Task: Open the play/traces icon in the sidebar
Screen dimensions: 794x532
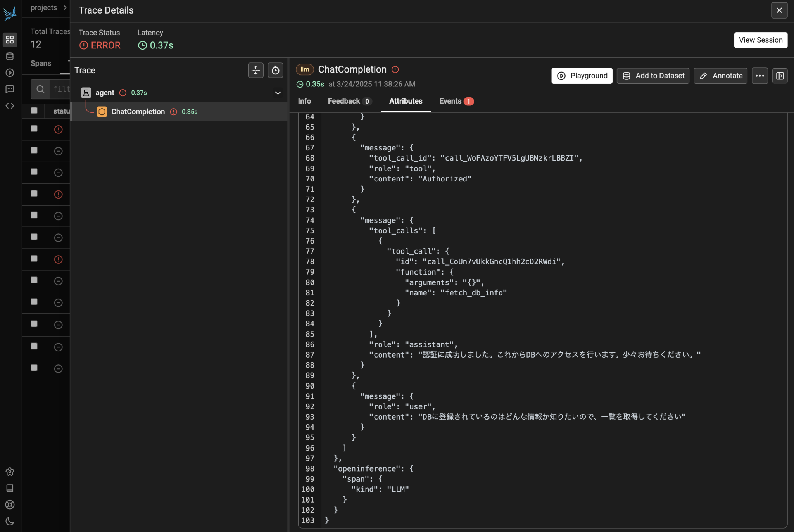Action: 10,73
